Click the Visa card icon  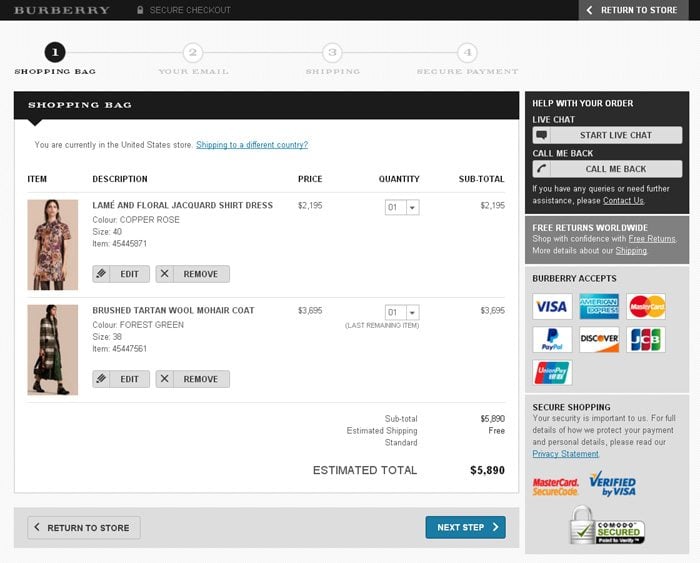552,307
